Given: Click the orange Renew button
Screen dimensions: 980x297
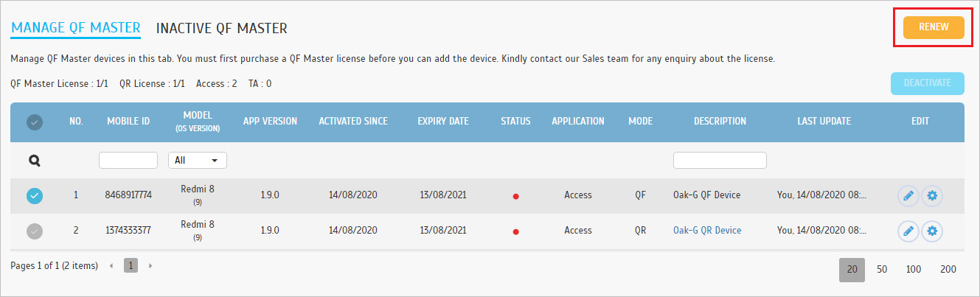Looking at the screenshot, I should click(934, 27).
